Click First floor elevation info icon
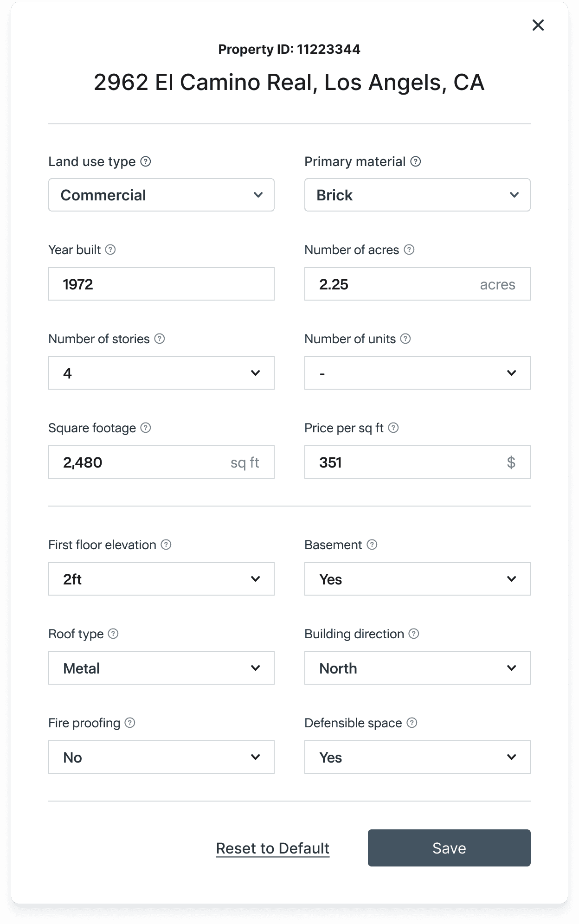This screenshot has width=579, height=924. coord(166,545)
